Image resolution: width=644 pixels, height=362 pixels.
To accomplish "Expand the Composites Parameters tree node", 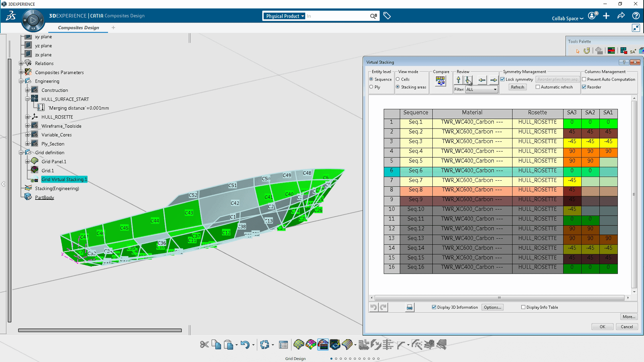I will tap(21, 72).
